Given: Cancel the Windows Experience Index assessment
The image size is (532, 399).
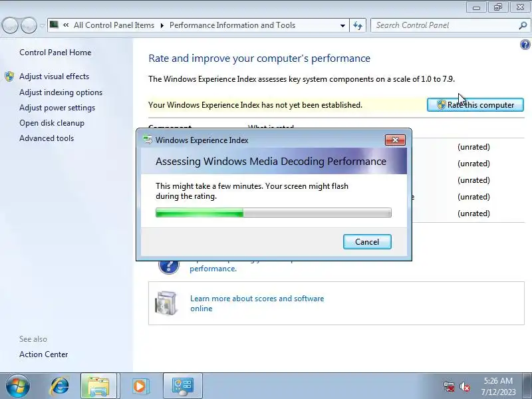Looking at the screenshot, I should pyautogui.click(x=367, y=241).
